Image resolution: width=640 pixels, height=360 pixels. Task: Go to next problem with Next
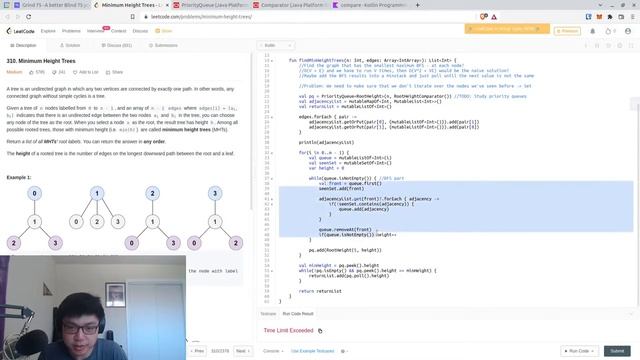243,351
